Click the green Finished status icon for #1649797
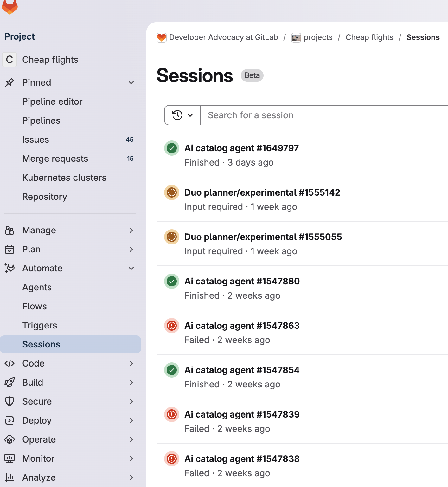448x487 pixels. pos(172,148)
